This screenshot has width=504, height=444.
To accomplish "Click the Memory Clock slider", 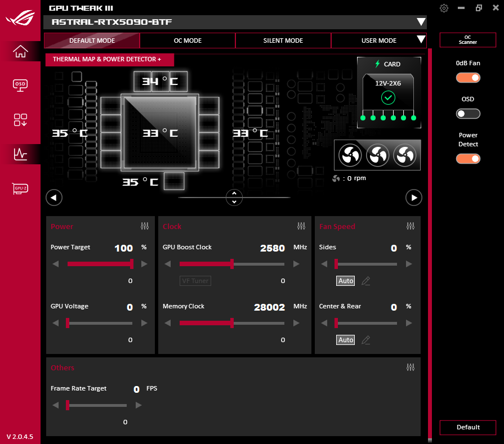I will [232, 323].
